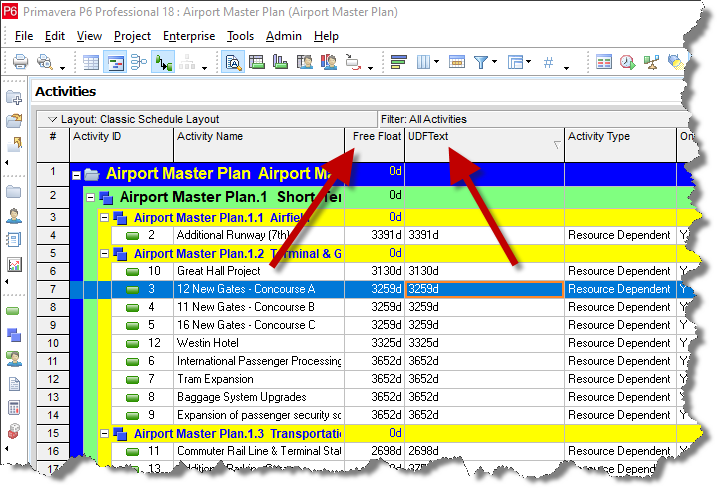Click the Open Project sidebar icon
The height and width of the screenshot is (488, 717).
click(14, 121)
